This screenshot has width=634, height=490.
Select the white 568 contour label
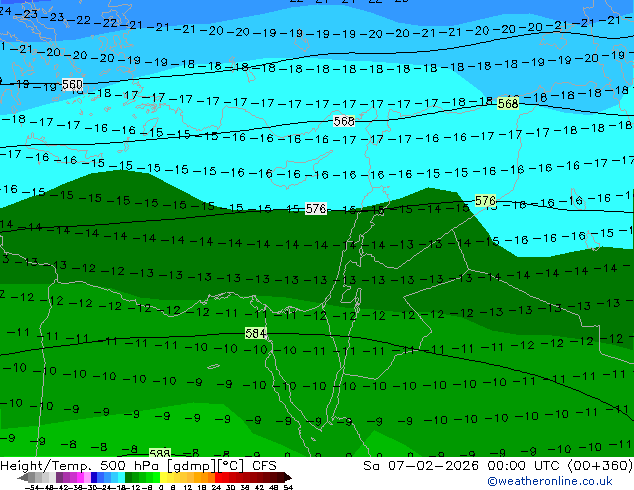[344, 121]
